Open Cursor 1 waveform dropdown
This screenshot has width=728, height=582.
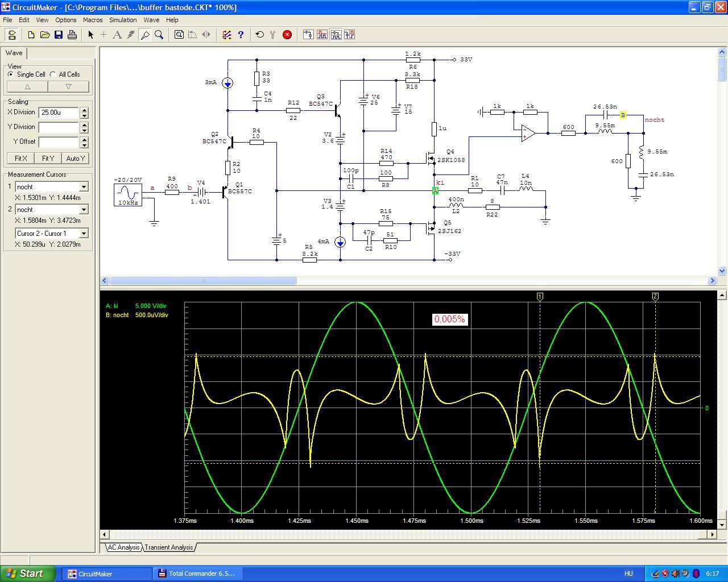[x=84, y=187]
